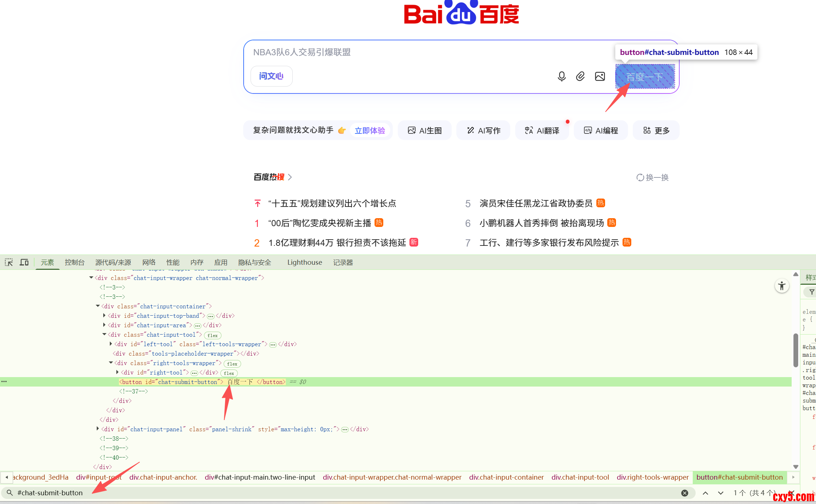
Task: Click the styles filter funnel icon
Action: (x=812, y=292)
